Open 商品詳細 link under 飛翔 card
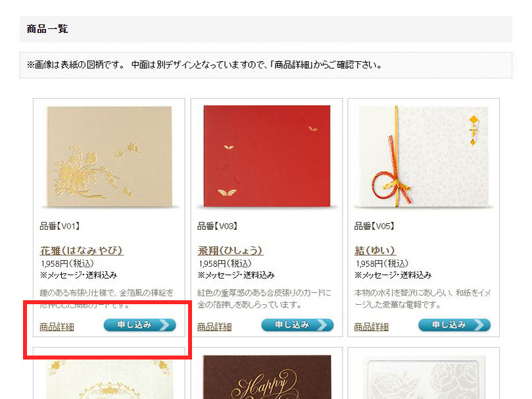Image resolution: width=532 pixels, height=399 pixels. coord(214,327)
